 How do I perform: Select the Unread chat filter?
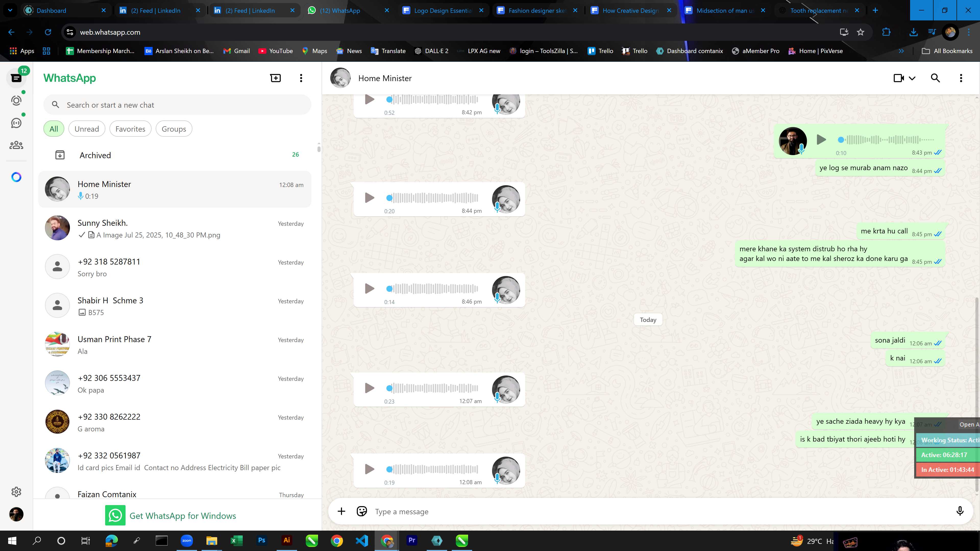pyautogui.click(x=87, y=129)
